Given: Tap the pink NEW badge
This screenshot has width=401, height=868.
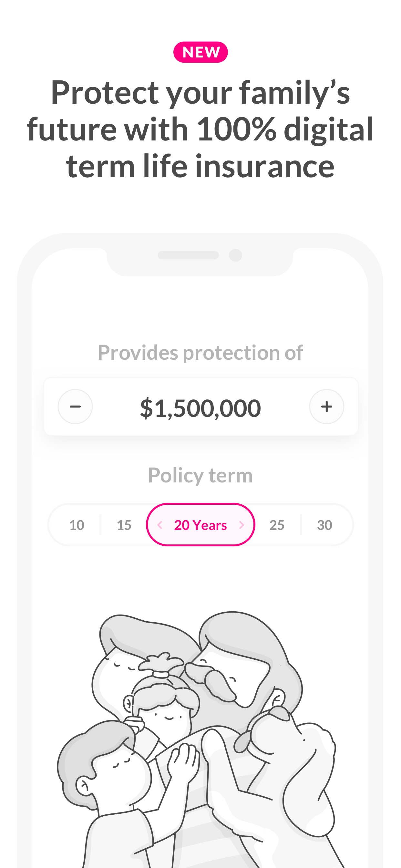Looking at the screenshot, I should point(200,52).
